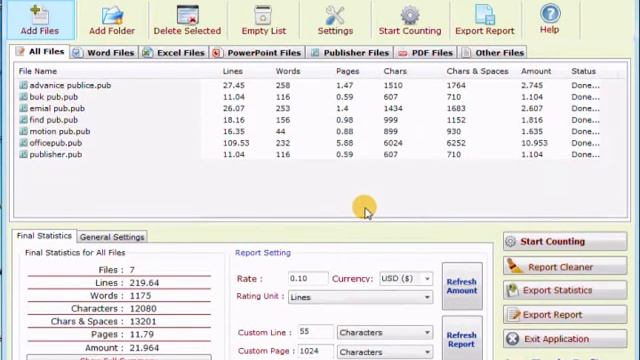Click file icon of find pub.pub

(23, 120)
